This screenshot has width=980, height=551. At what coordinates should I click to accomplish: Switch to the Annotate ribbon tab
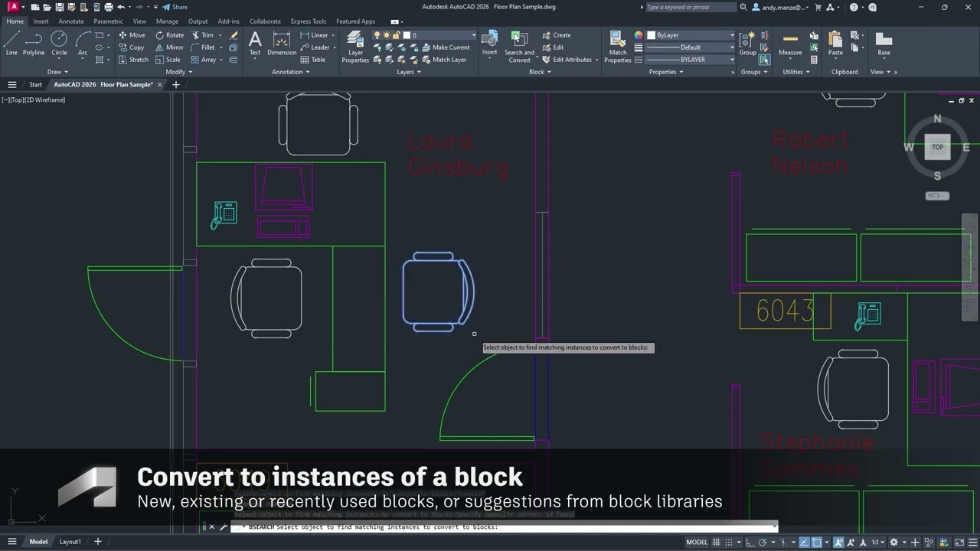tap(71, 21)
